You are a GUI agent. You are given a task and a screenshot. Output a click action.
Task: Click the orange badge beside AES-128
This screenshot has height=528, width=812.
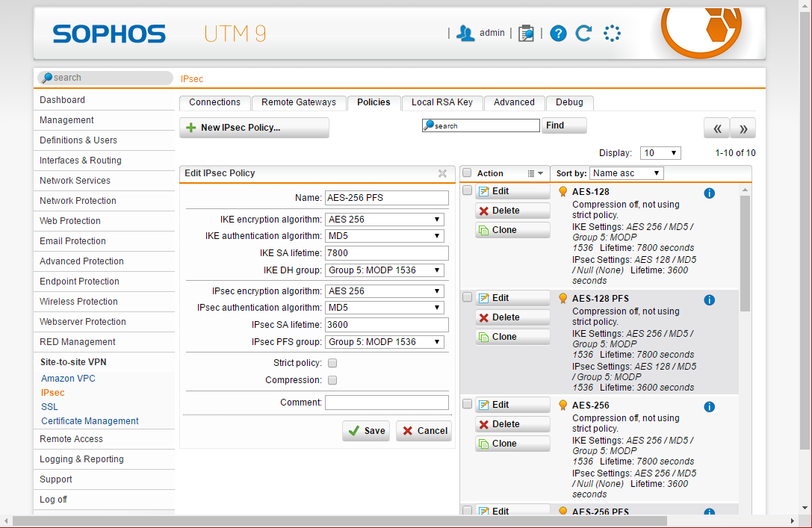[x=563, y=191]
